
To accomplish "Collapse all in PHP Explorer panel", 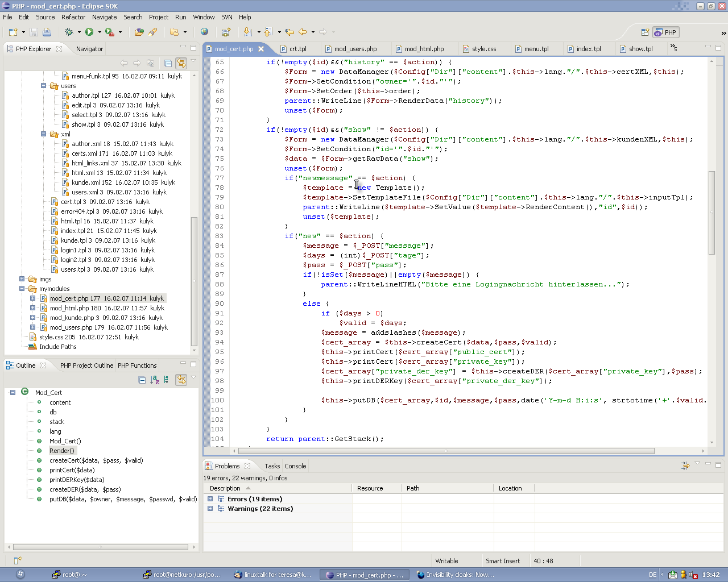I will click(x=168, y=63).
